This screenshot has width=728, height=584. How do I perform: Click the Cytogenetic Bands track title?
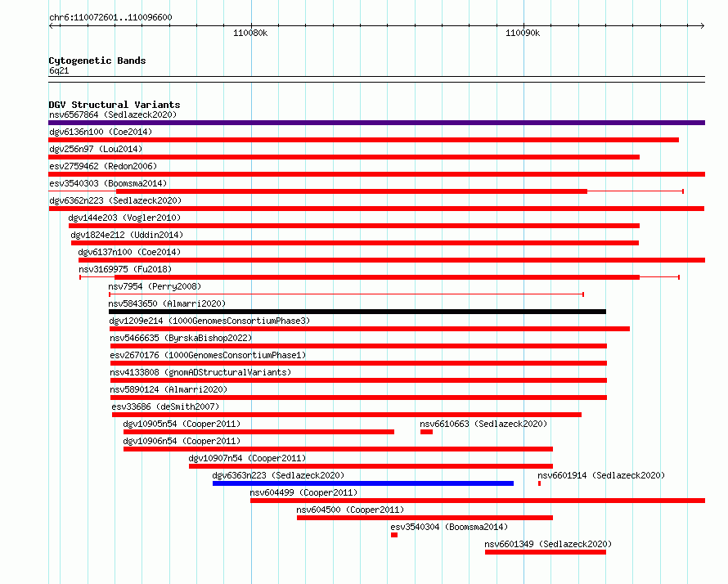coord(97,61)
